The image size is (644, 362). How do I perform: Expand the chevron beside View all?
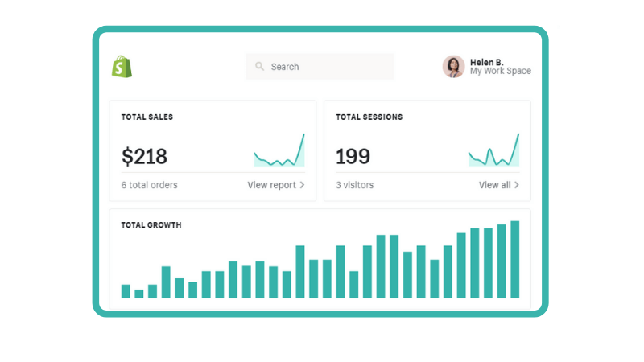516,185
